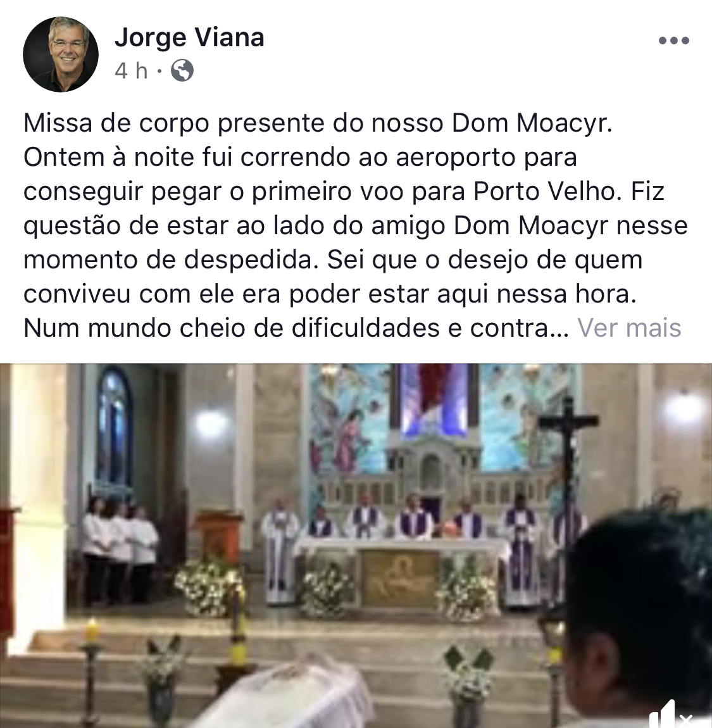This screenshot has height=728, width=712.
Task: Click the globe public audience icon
Action: tap(182, 70)
